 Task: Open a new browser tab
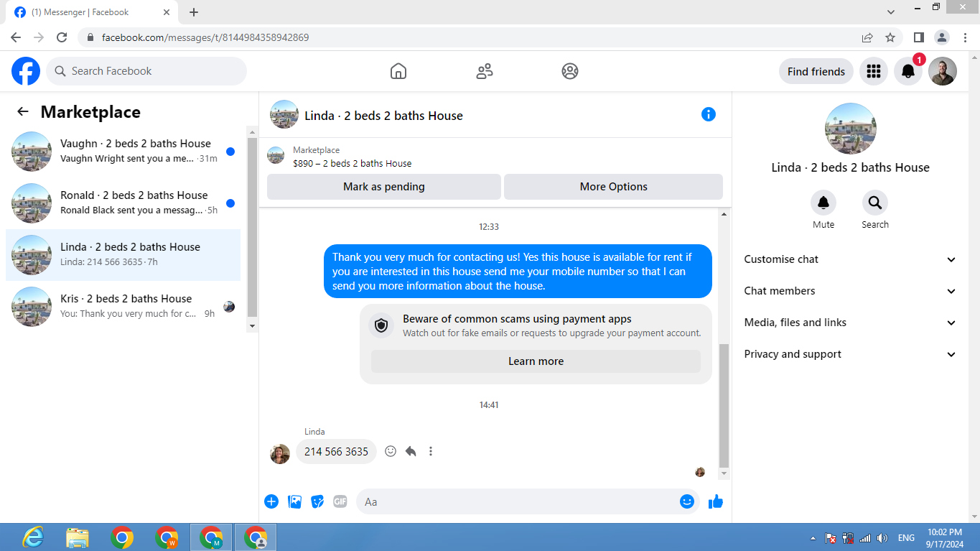tap(194, 12)
